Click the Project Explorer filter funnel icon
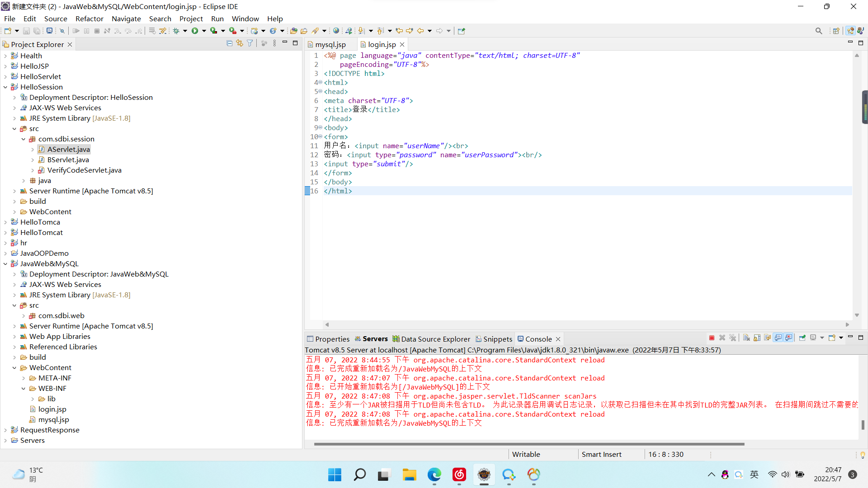 250,43
